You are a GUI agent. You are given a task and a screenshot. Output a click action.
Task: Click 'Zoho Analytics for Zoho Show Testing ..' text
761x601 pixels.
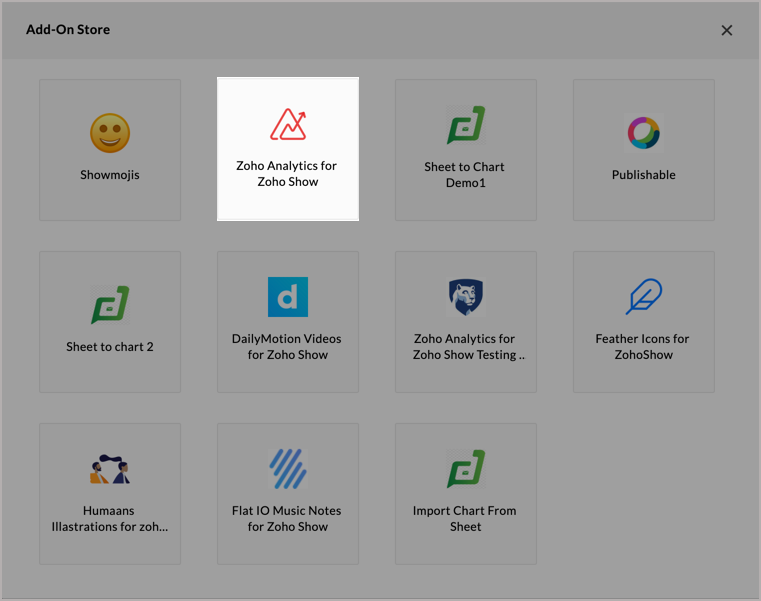[x=469, y=347]
